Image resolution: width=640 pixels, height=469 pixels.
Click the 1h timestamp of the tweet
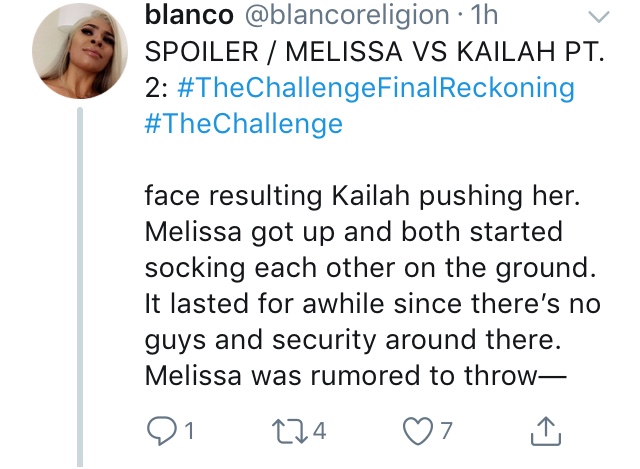pyautogui.click(x=484, y=15)
